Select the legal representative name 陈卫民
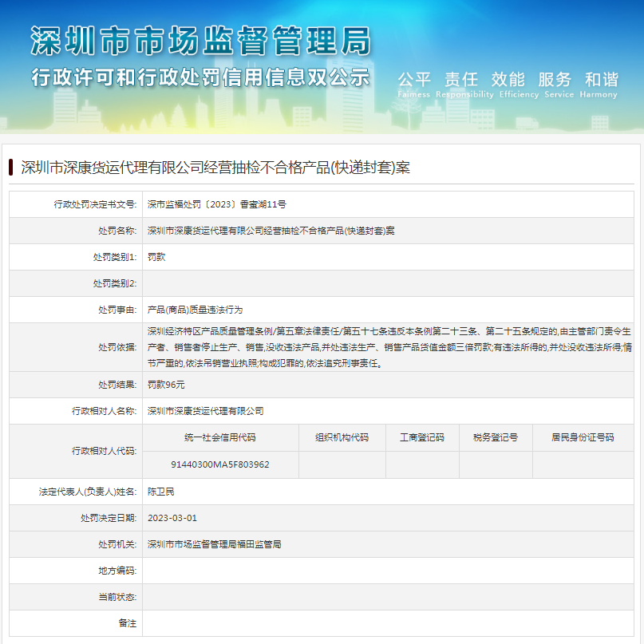This screenshot has width=644, height=644. point(161,492)
